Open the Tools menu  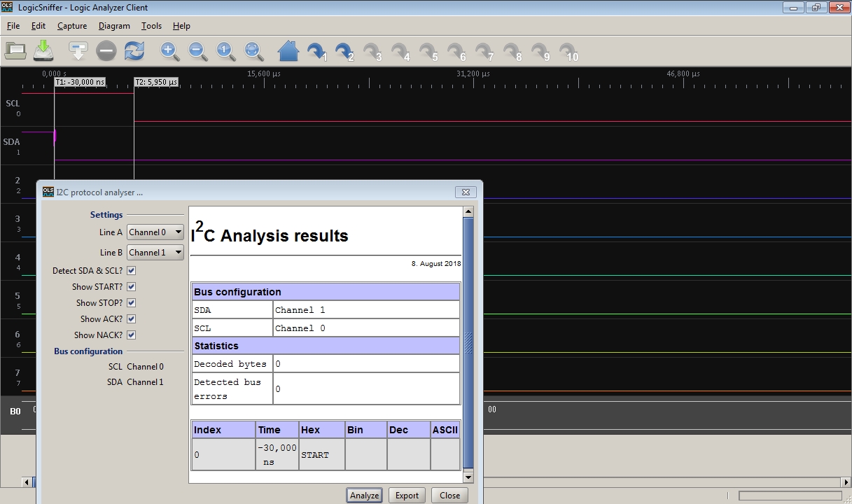pos(151,26)
